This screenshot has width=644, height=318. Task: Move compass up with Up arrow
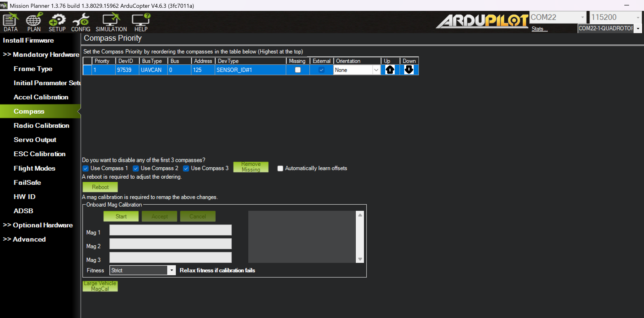tap(390, 70)
